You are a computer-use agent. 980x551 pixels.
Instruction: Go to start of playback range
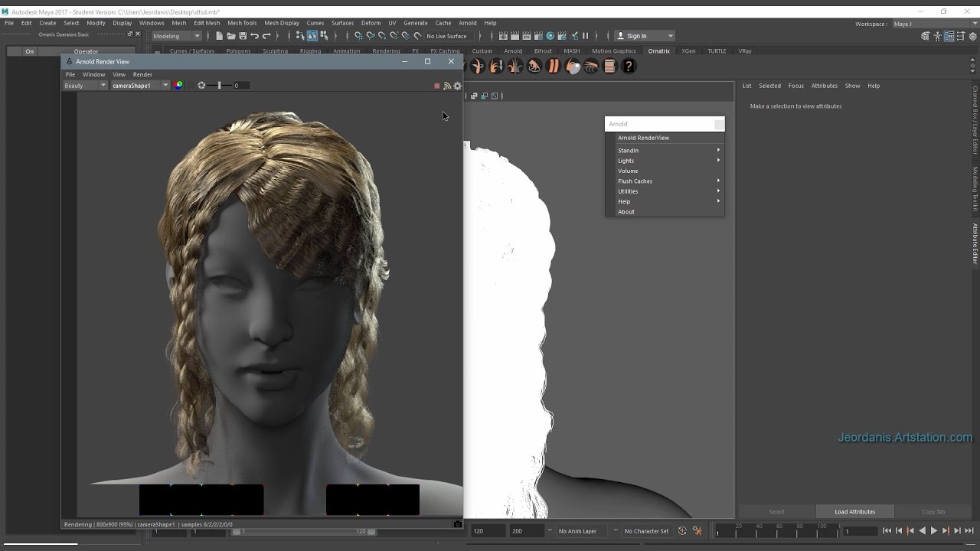[887, 531]
